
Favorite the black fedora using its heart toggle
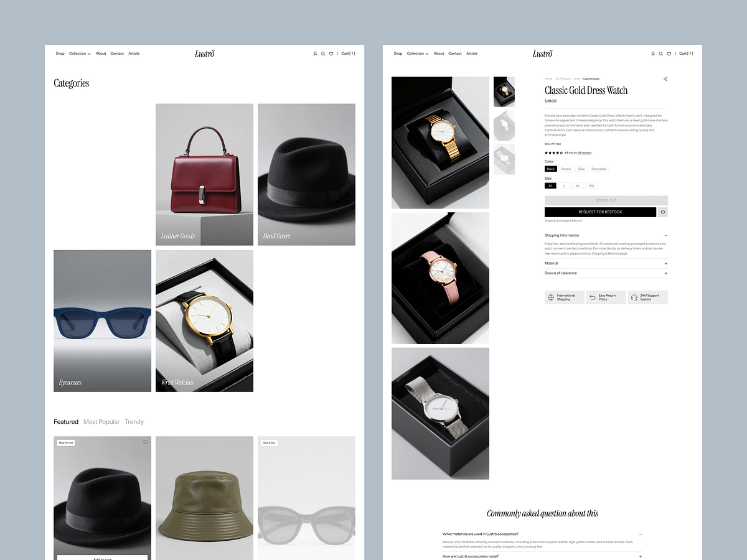click(145, 442)
